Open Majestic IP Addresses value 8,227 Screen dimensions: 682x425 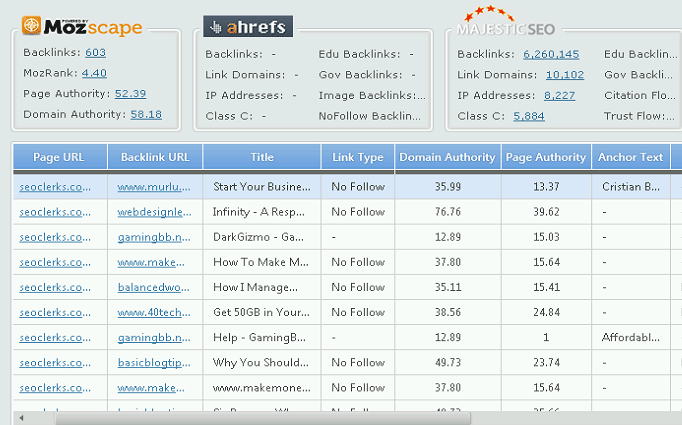pyautogui.click(x=559, y=96)
